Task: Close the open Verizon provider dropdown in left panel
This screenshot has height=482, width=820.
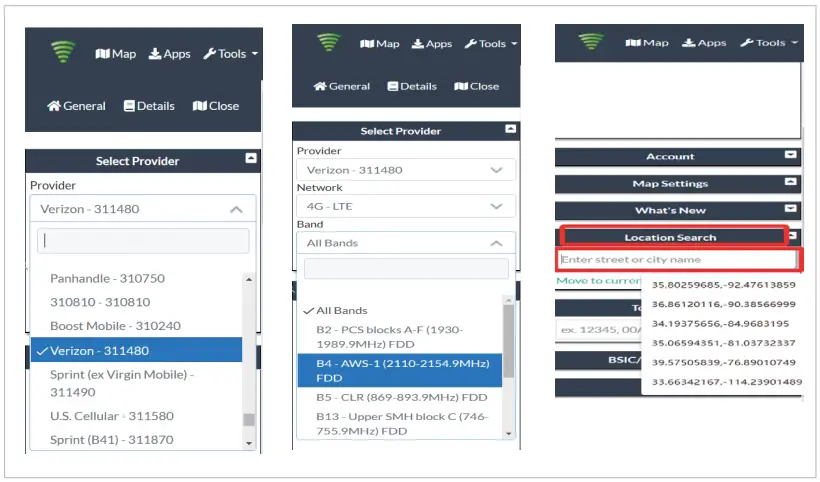Action: coord(143,209)
